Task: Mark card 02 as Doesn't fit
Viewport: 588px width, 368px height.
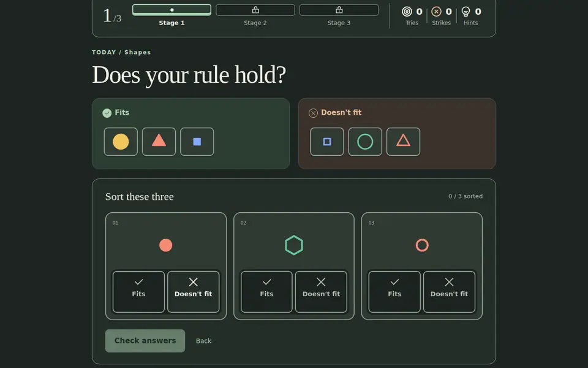Action: tap(321, 292)
